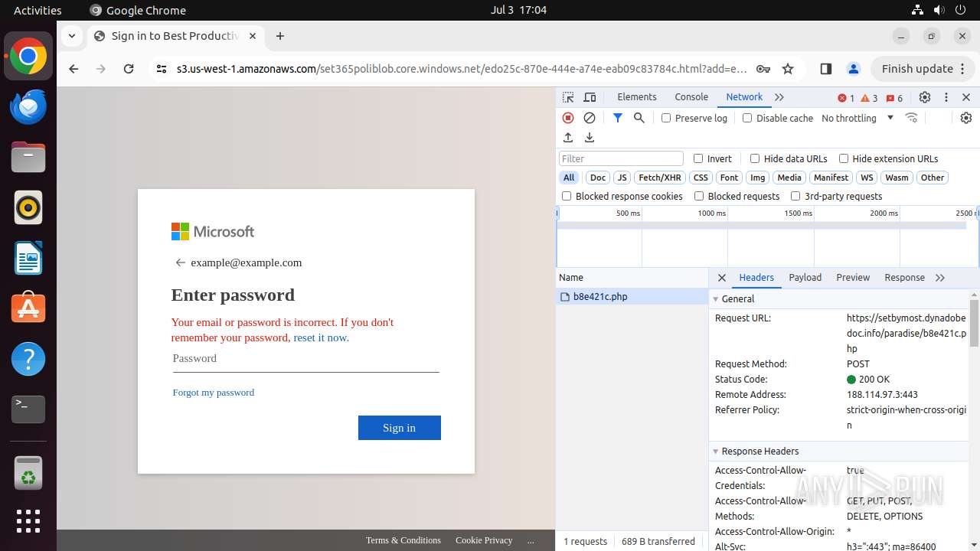980x551 pixels.
Task: Open the Response tab
Action: pyautogui.click(x=904, y=278)
